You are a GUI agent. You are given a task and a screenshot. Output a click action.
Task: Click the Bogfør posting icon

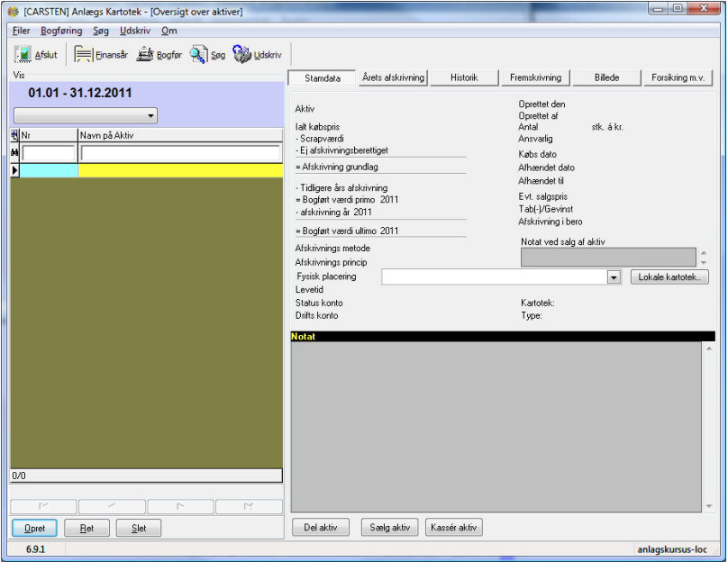pos(145,54)
